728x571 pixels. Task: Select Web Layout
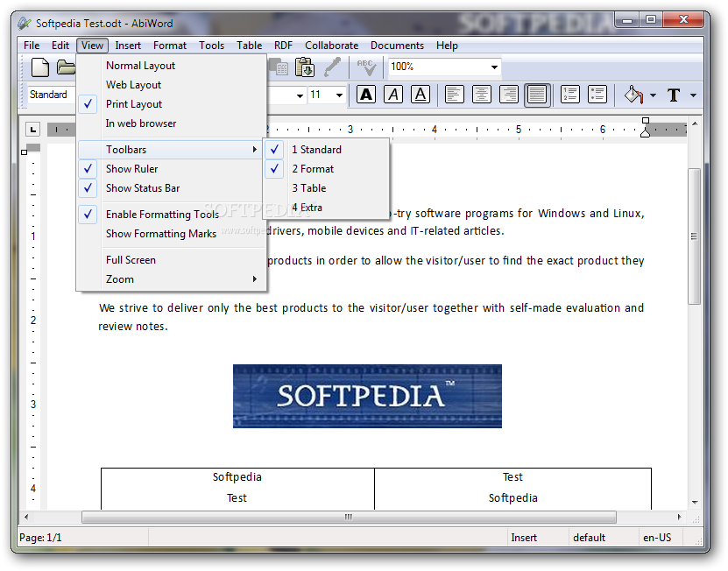[171, 85]
